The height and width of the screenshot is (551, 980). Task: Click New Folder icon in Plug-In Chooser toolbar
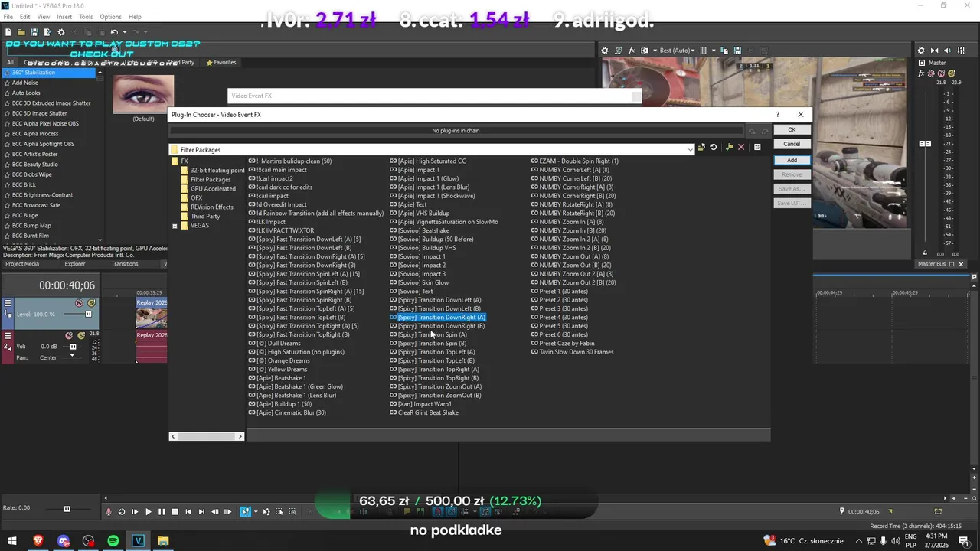[x=729, y=147]
